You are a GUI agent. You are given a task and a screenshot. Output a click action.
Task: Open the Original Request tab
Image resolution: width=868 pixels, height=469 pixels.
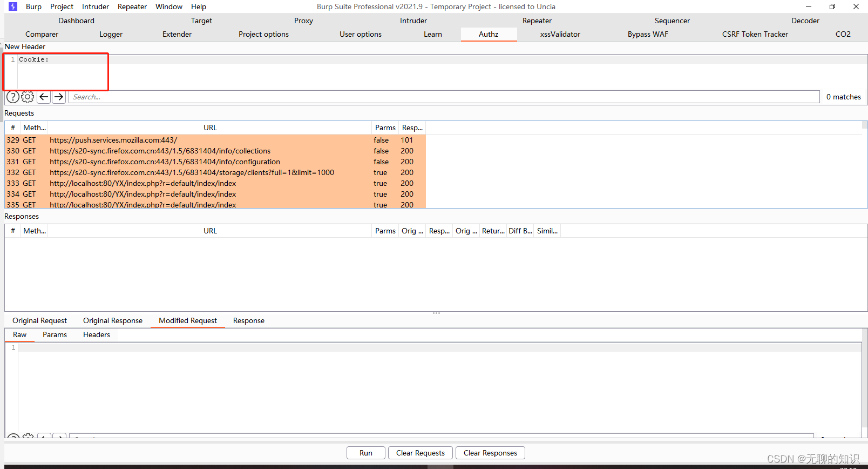[40, 320]
